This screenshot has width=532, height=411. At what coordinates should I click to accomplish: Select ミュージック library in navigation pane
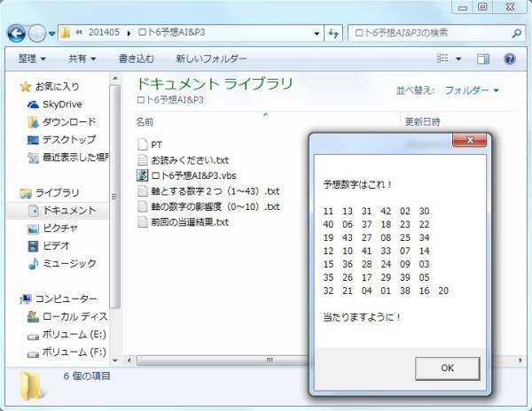coord(62,263)
